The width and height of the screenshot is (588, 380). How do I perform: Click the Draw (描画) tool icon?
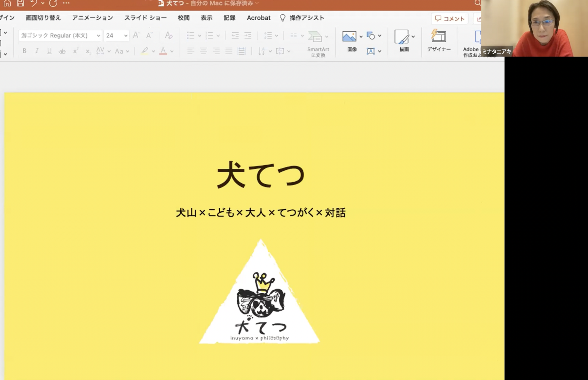[x=402, y=37]
